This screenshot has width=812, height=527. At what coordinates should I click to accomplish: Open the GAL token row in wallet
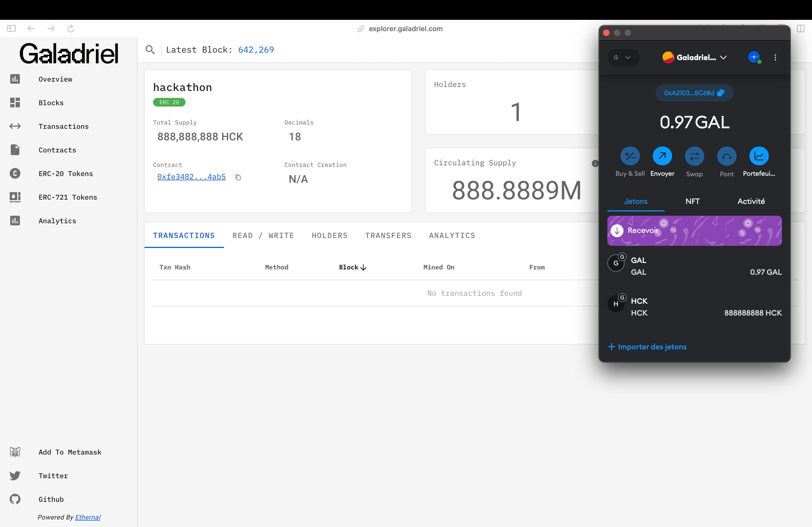694,266
